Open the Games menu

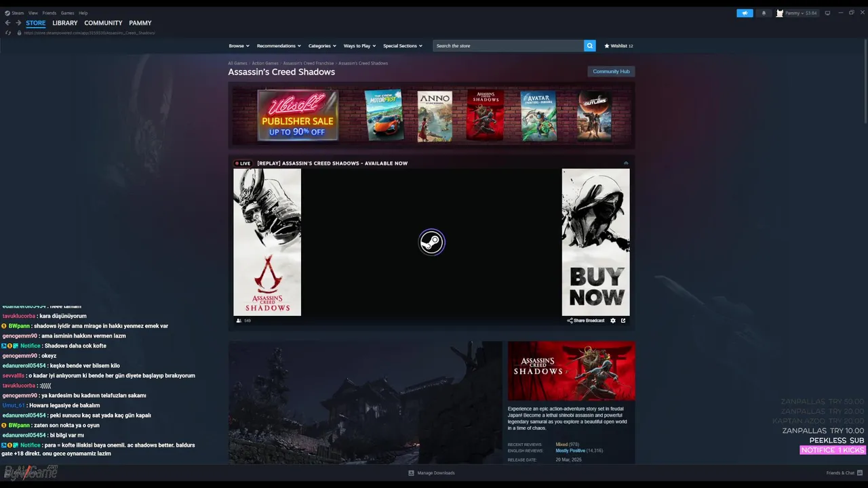pos(68,13)
